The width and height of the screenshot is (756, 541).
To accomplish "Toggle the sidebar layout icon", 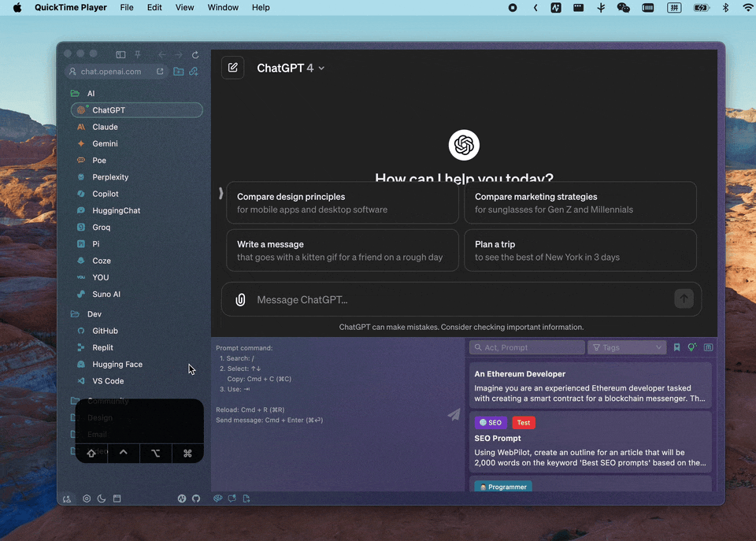I will pos(120,54).
